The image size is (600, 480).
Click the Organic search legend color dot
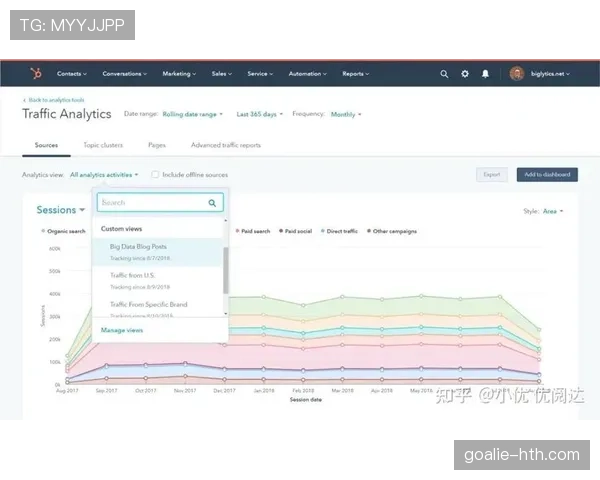[x=41, y=231]
